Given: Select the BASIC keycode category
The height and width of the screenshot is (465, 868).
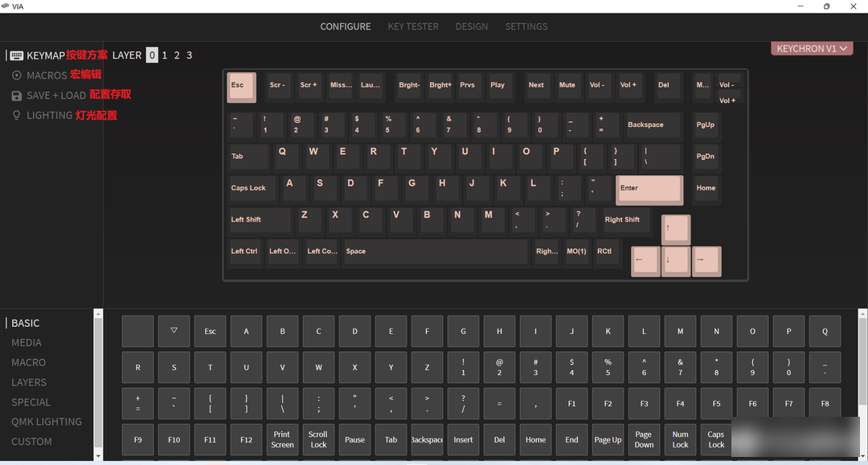Looking at the screenshot, I should pyautogui.click(x=26, y=323).
